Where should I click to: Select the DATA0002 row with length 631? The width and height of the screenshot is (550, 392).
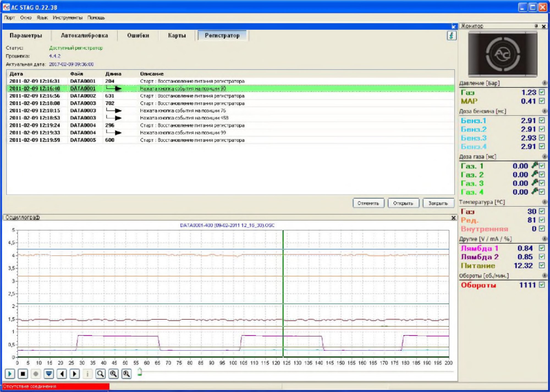[230, 96]
